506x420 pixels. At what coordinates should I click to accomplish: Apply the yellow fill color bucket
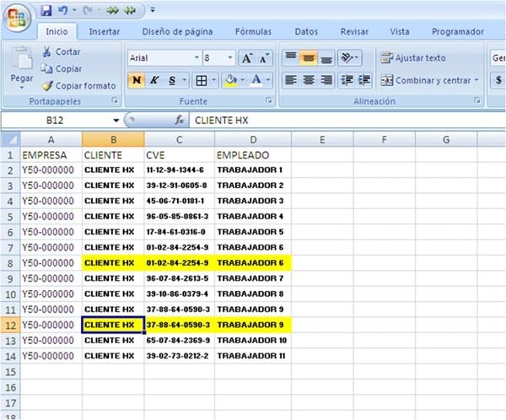[229, 81]
